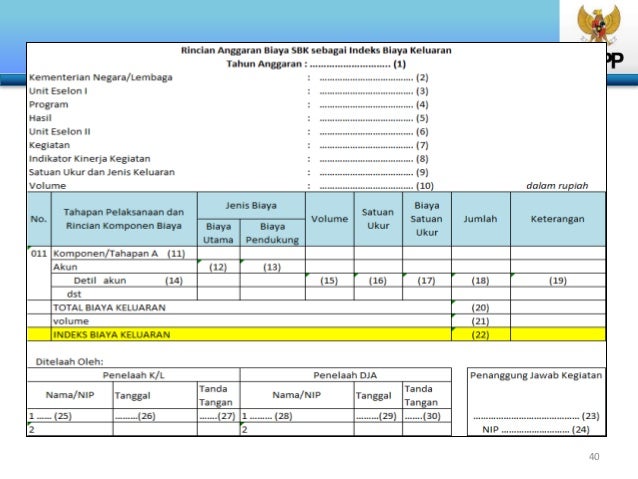
Task: Click the '(16)' satuan ukur cell
Action: tap(378, 280)
